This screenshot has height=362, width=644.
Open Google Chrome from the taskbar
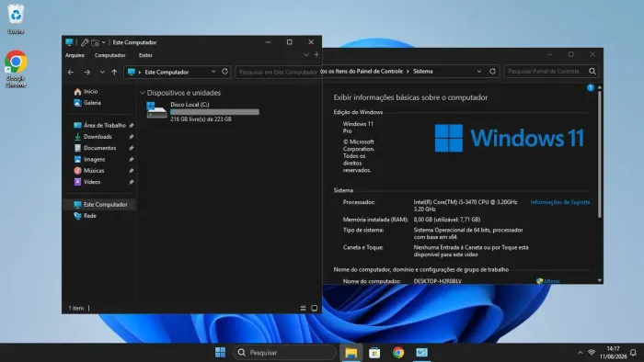tap(398, 353)
